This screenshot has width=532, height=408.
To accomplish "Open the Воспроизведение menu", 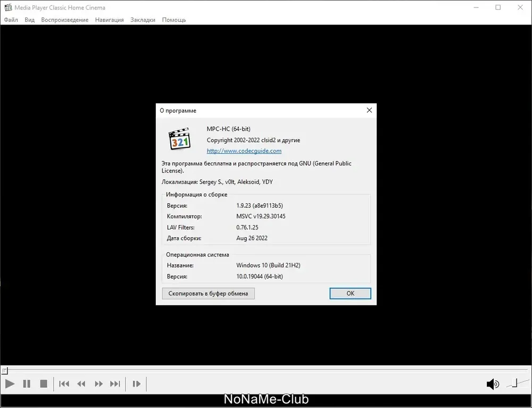I will [x=65, y=20].
